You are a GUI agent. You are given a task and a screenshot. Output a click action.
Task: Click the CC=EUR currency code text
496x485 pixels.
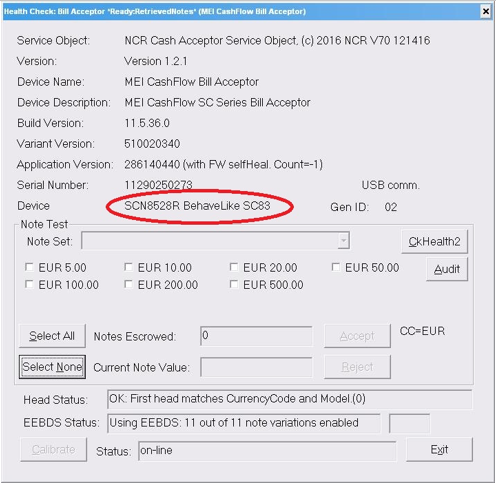(422, 331)
